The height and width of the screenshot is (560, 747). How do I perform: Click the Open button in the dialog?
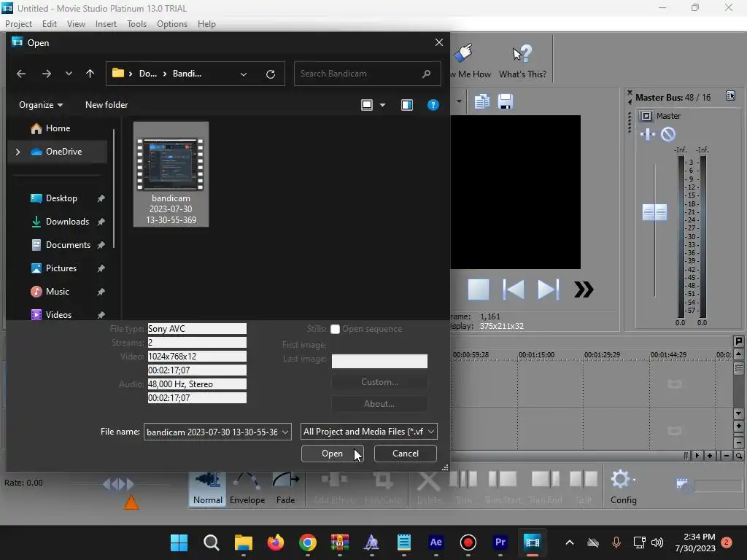click(332, 454)
